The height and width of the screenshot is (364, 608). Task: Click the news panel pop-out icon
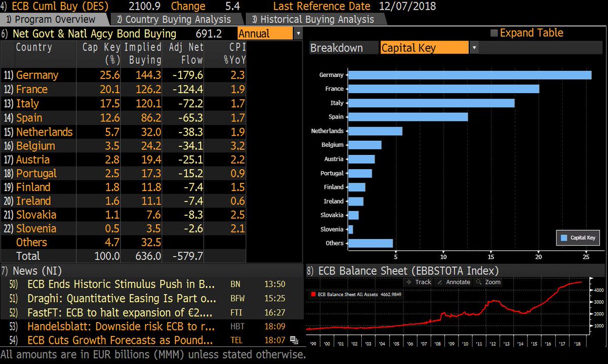point(294,340)
